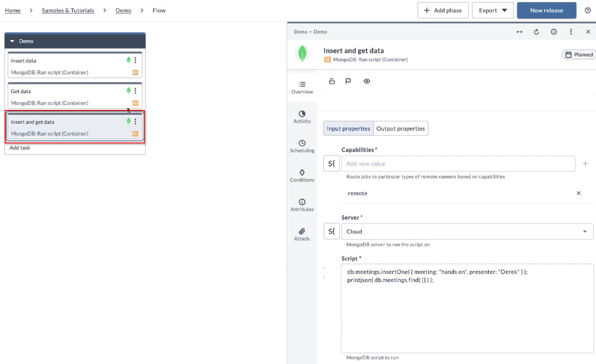Click into the Script text area
Viewport: 596px width, 364px height.
coord(467,308)
